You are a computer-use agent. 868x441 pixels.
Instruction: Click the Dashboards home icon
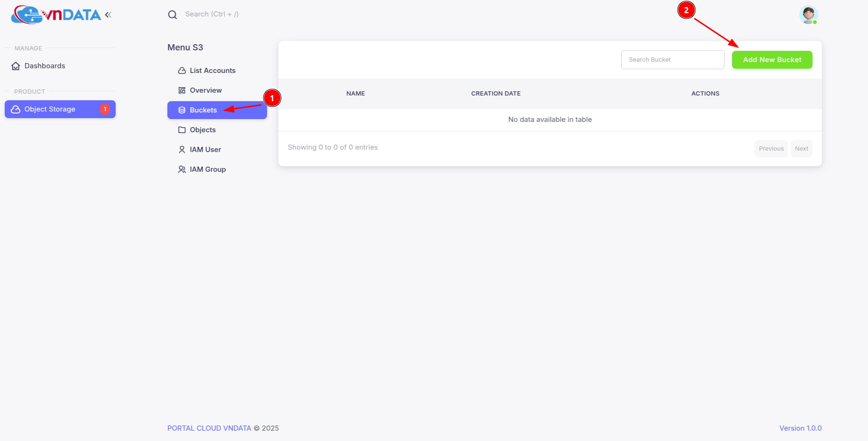point(16,66)
